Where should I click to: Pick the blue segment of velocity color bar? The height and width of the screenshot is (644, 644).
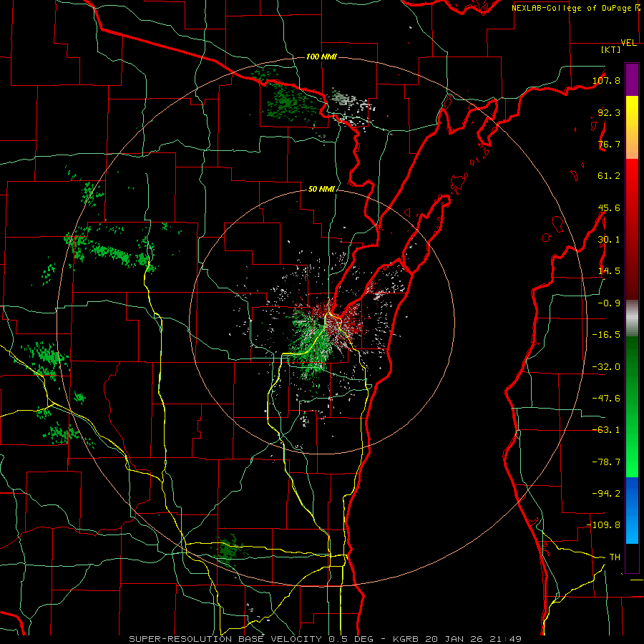click(632, 510)
